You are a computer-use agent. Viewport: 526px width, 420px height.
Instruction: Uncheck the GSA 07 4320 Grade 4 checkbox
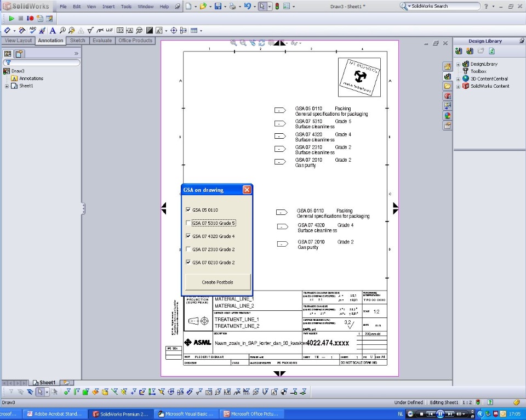pyautogui.click(x=188, y=236)
